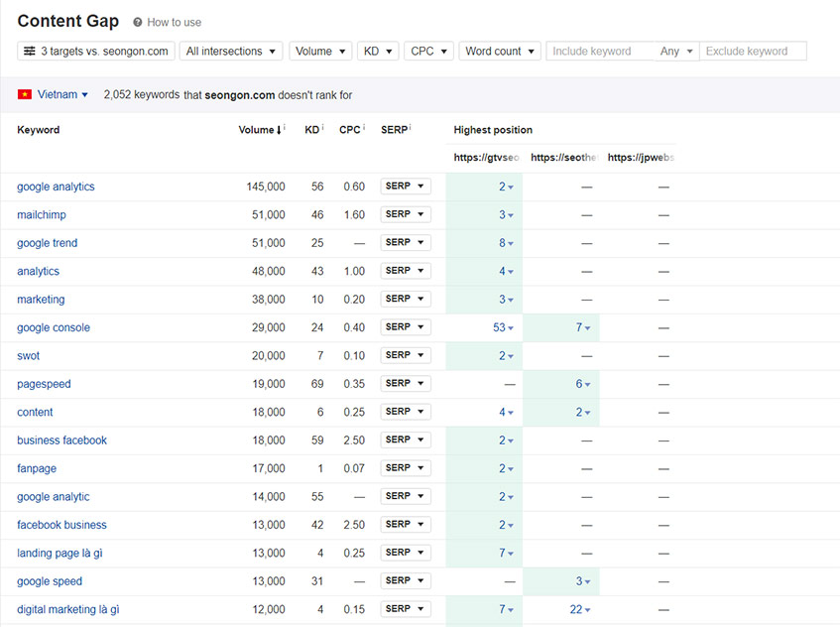Open the facebook business keyword link
Image resolution: width=840 pixels, height=627 pixels.
point(61,525)
